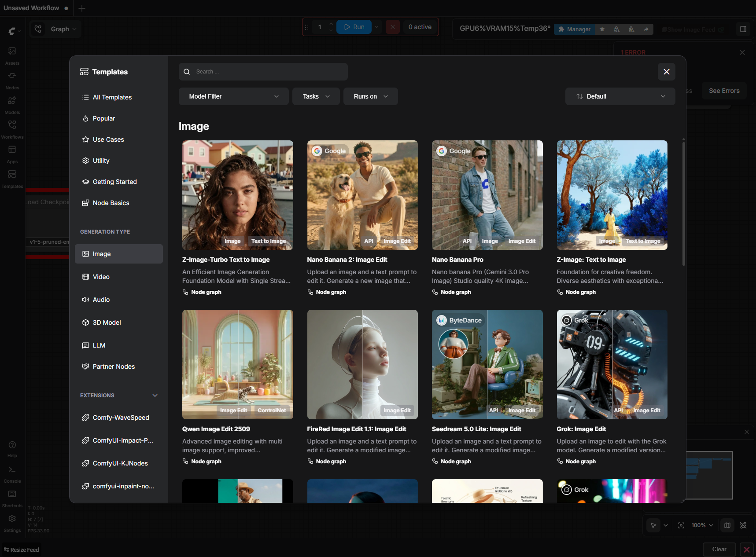Click the Clear button

pyautogui.click(x=719, y=550)
